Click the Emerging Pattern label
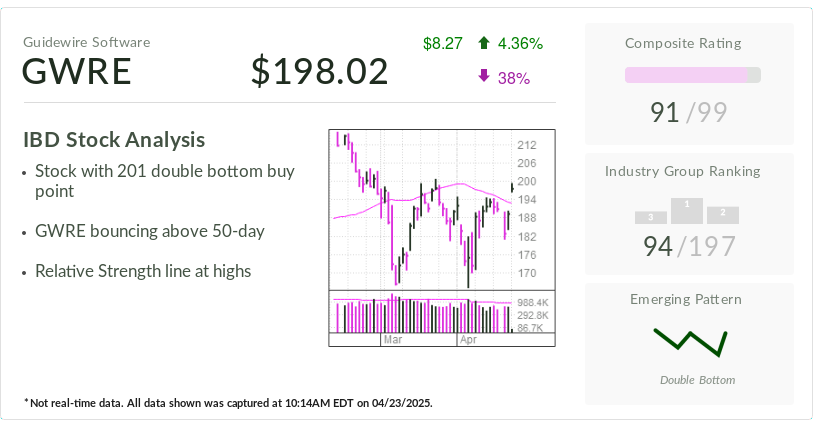 tap(686, 299)
